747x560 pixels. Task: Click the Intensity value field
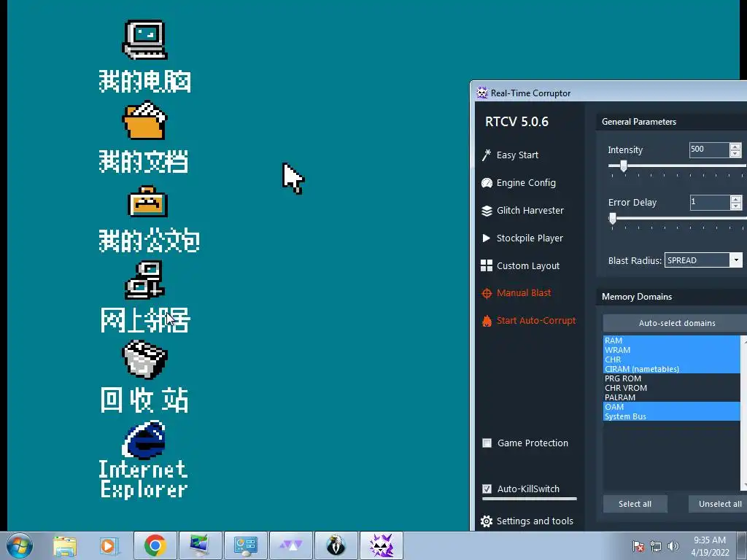(x=709, y=149)
